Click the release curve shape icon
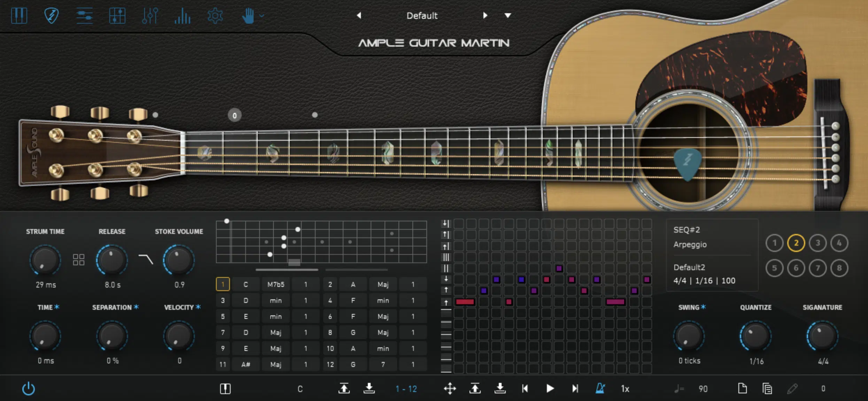This screenshot has height=401, width=868. click(x=146, y=259)
